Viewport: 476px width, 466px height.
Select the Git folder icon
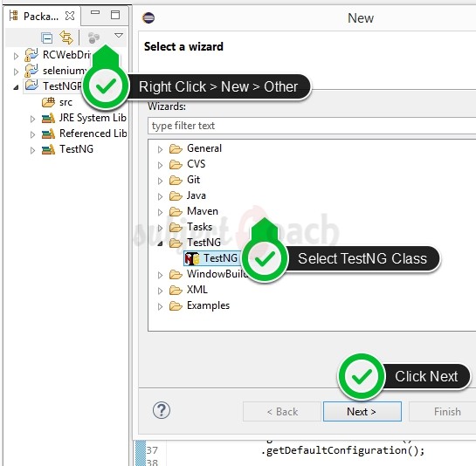pyautogui.click(x=176, y=181)
